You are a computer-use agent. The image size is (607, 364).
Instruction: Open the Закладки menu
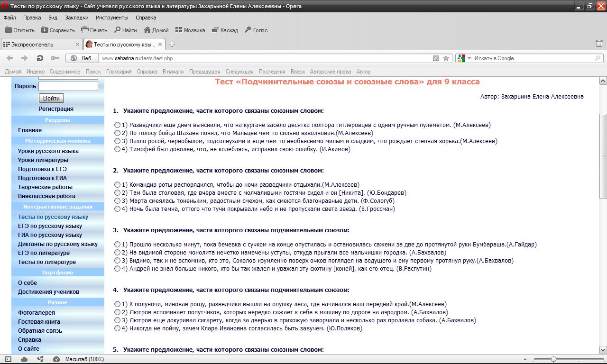(x=77, y=18)
